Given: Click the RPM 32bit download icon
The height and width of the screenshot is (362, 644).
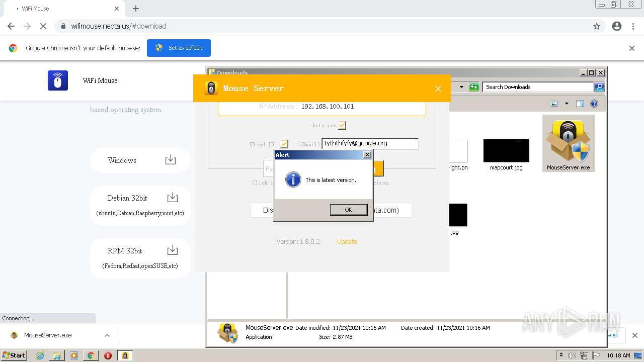Looking at the screenshot, I should (173, 250).
